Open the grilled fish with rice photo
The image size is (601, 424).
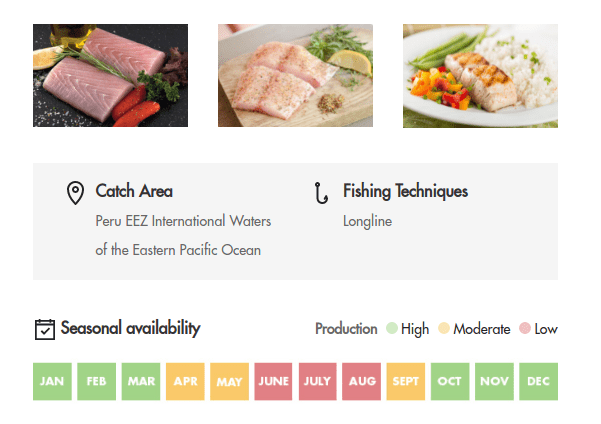click(x=480, y=76)
